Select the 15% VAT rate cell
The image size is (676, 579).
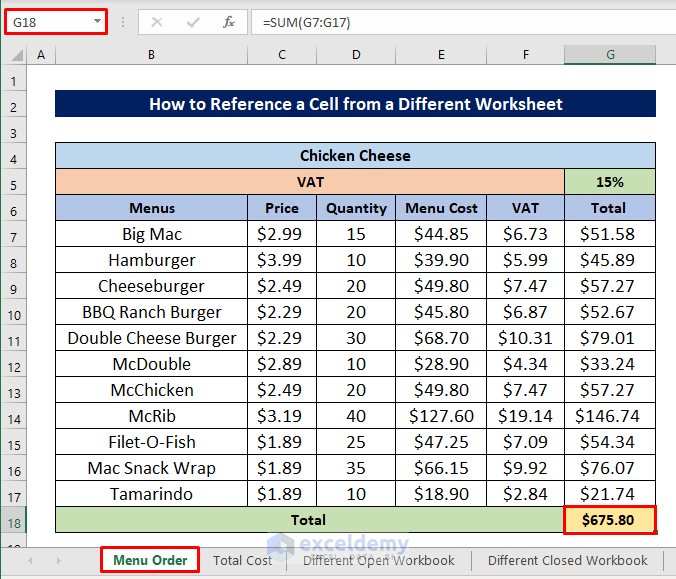click(610, 182)
